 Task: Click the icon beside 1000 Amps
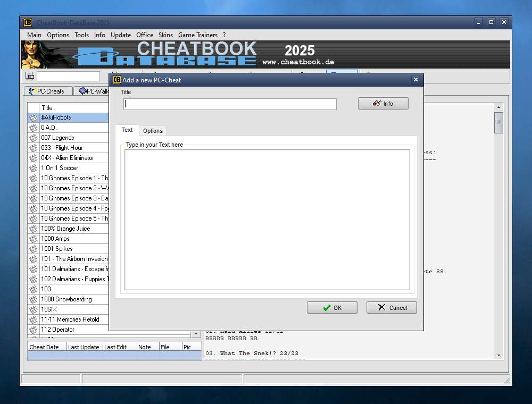click(x=33, y=239)
